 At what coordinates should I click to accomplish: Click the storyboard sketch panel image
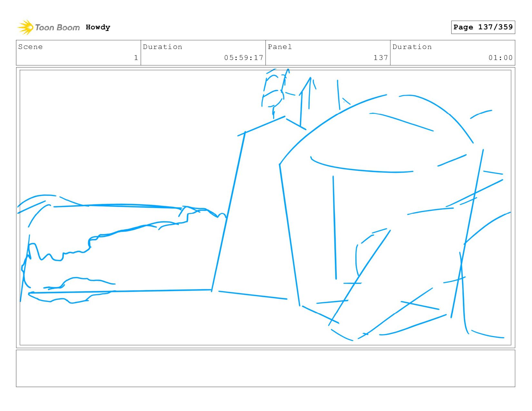(265, 208)
